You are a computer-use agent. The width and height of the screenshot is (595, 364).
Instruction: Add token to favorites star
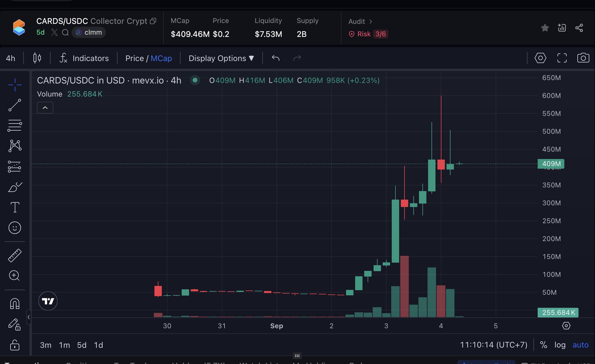tap(545, 28)
